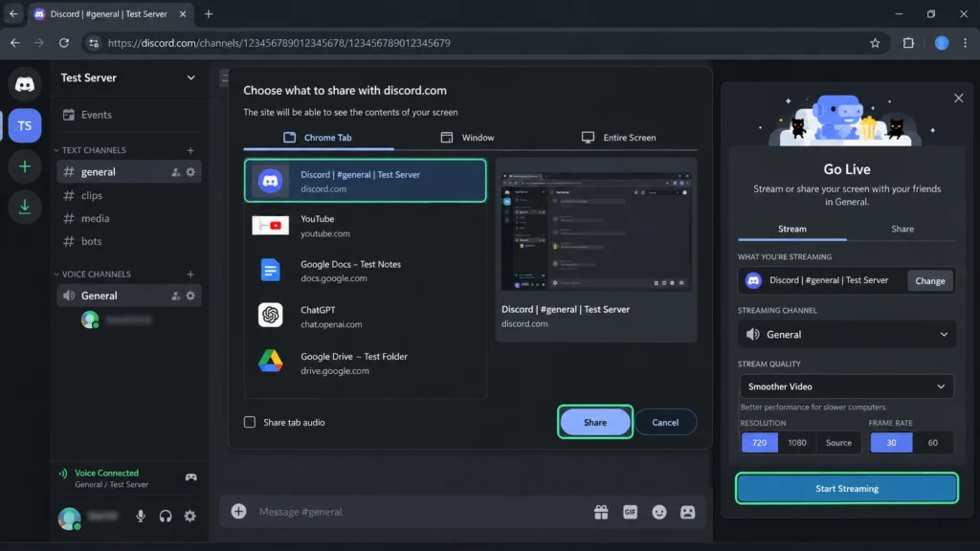
Task: Choose 30 frame rate
Action: click(891, 442)
